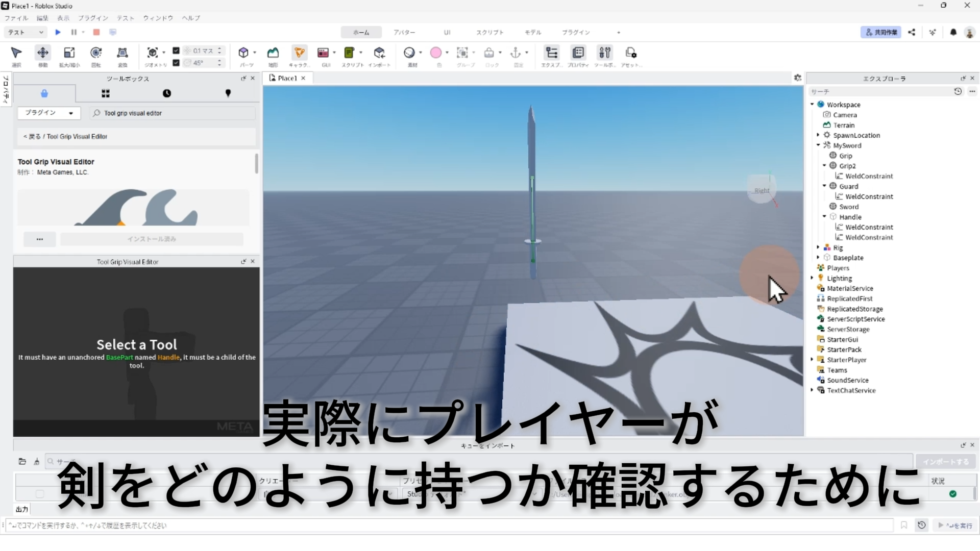
Task: Toggle the Properties (プロパティ) panel icon
Action: click(x=578, y=53)
